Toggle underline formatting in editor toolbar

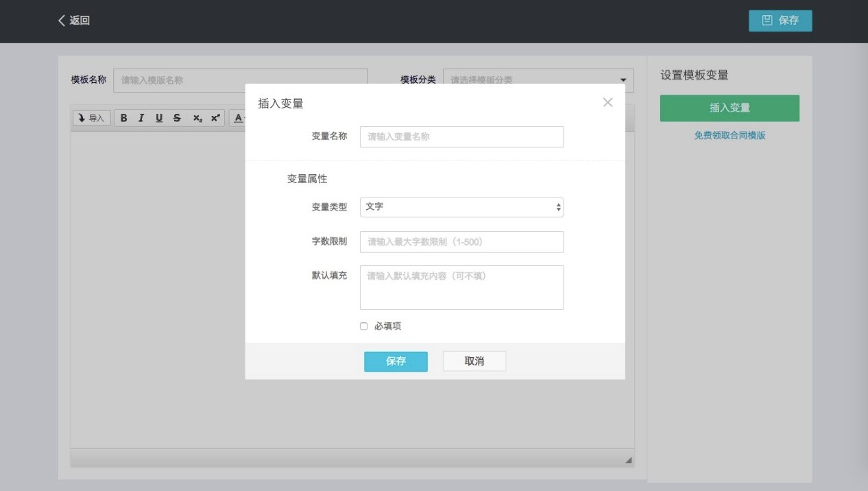click(x=159, y=118)
